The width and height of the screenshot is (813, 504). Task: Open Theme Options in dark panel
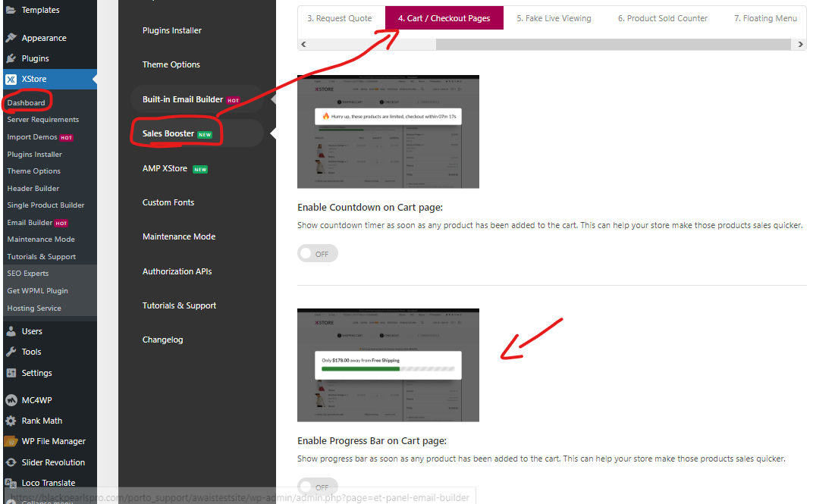(x=171, y=64)
